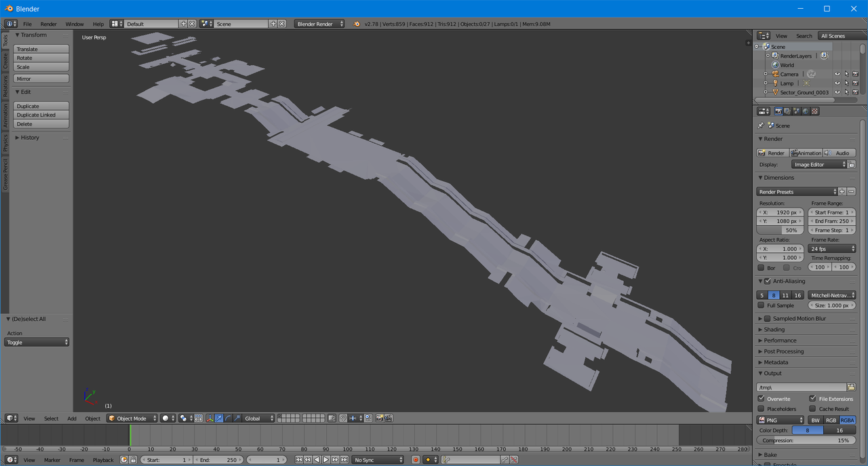Toggle Camera selectability cursor icon

pos(846,74)
